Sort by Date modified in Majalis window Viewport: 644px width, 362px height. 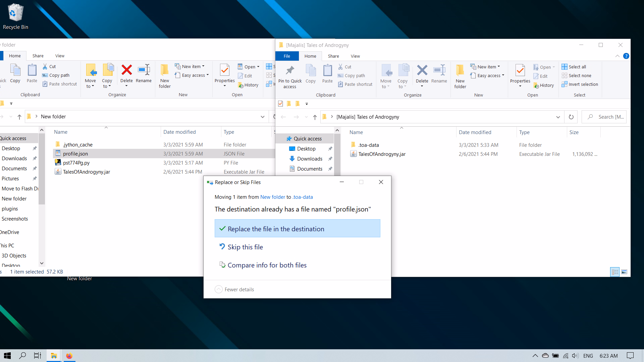(x=475, y=132)
